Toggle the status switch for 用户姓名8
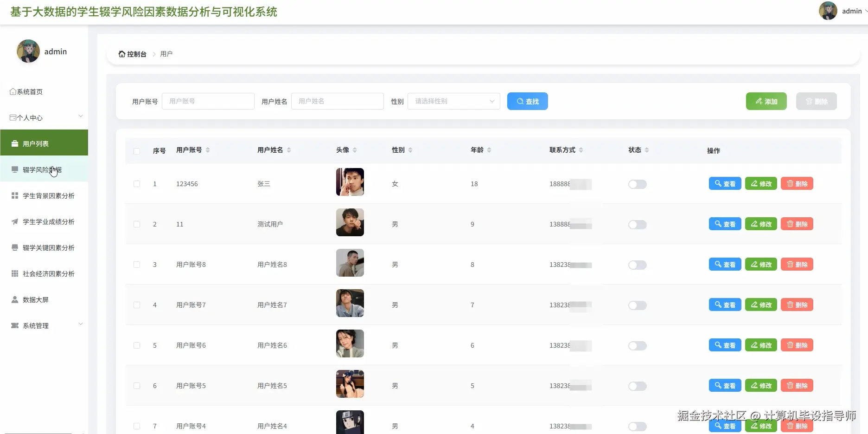 pyautogui.click(x=638, y=265)
